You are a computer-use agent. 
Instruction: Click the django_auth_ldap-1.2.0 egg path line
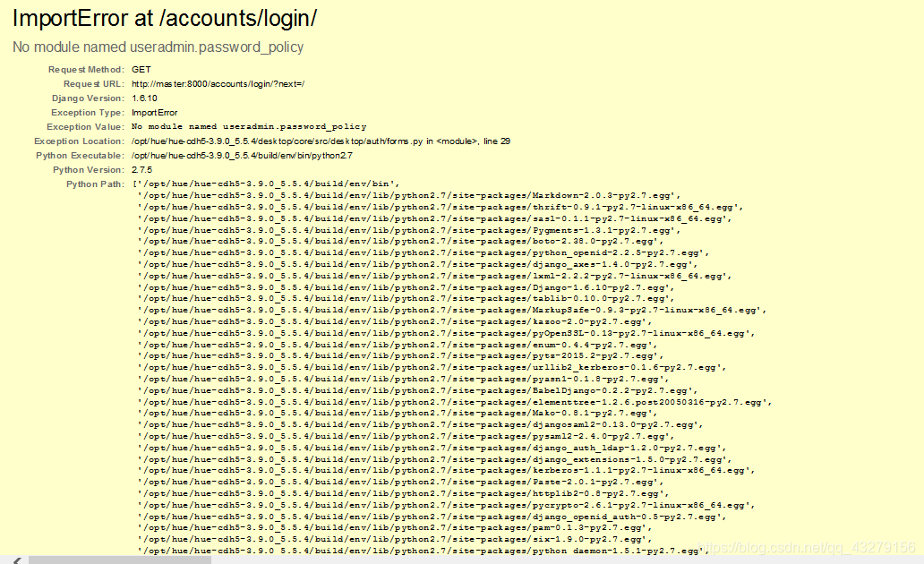[432, 448]
